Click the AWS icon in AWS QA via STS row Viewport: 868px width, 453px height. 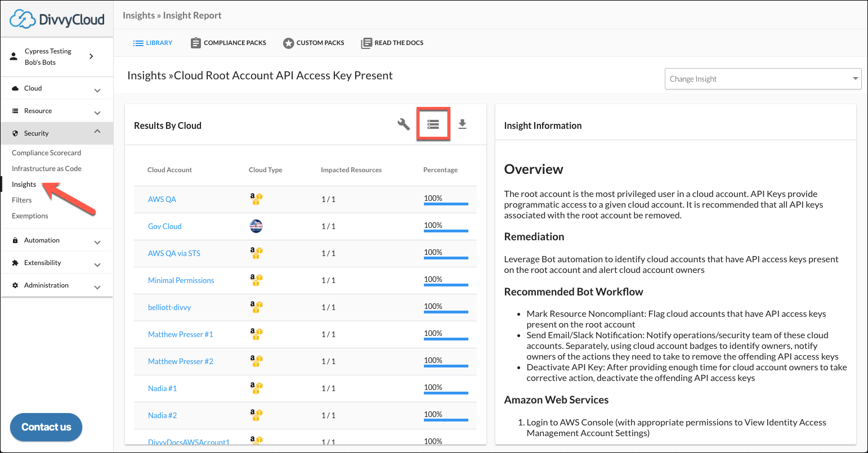point(256,253)
